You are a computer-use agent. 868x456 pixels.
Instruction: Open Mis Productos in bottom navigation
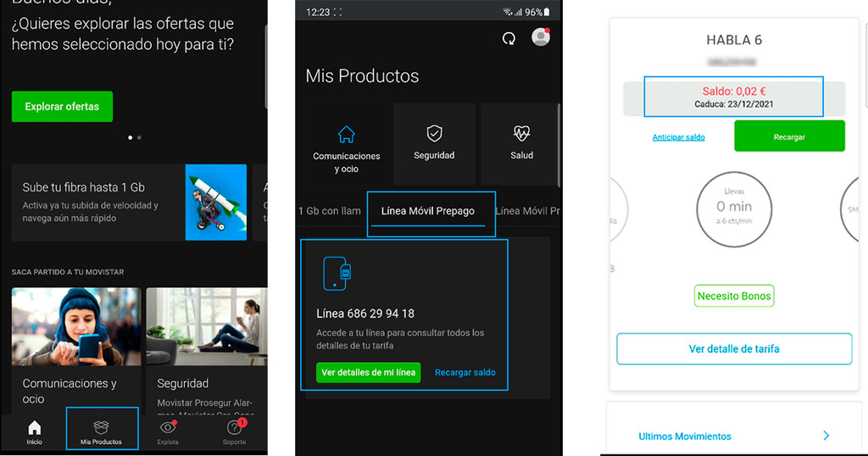(102, 432)
